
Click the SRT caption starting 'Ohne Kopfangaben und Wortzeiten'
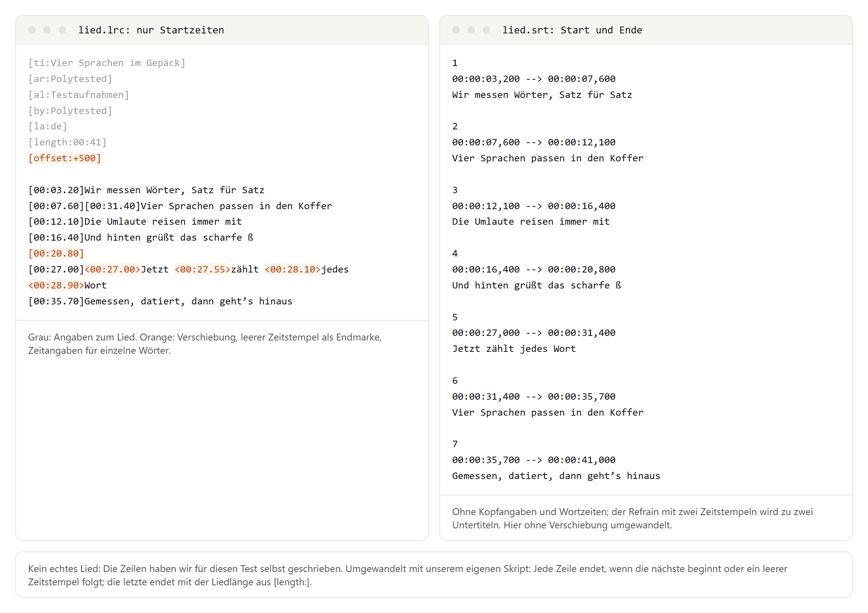pos(632,518)
